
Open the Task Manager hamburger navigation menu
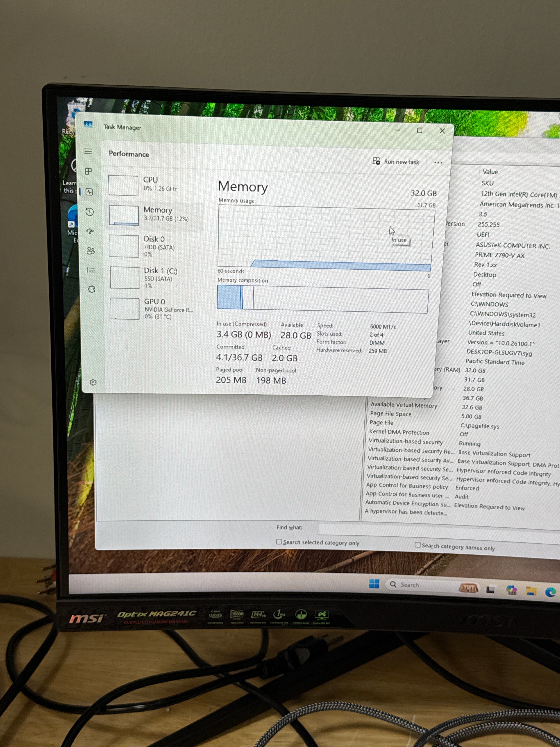pyautogui.click(x=88, y=151)
